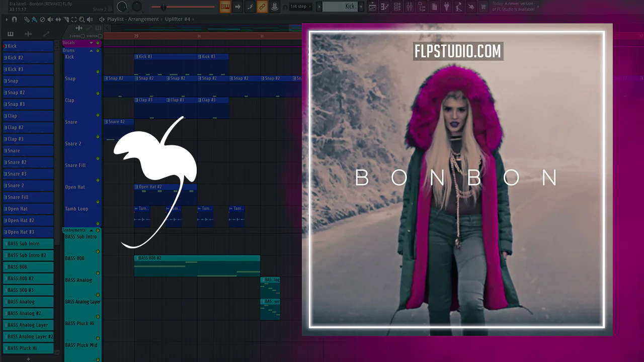Collapse the Instruments track group
This screenshot has height=362, width=644.
tap(91, 230)
